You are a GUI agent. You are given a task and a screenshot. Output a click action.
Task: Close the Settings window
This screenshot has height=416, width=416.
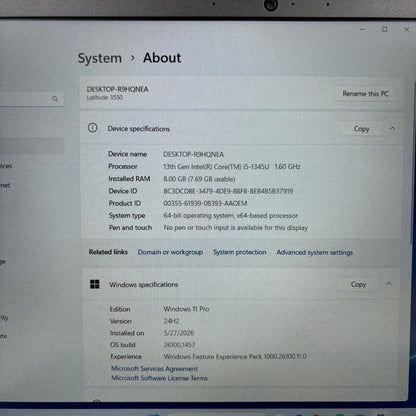click(407, 29)
